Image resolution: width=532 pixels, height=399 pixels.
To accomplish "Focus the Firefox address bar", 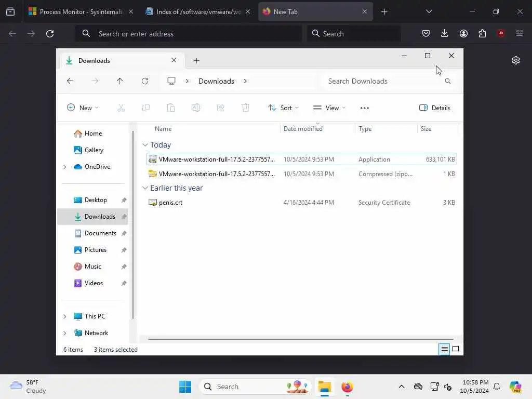I will click(188, 34).
